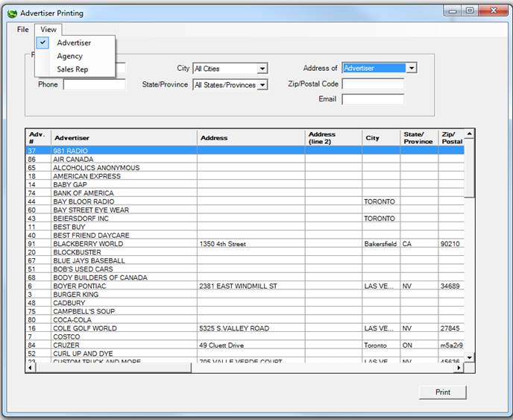Choose Sales Rep from the View menu

pyautogui.click(x=72, y=69)
